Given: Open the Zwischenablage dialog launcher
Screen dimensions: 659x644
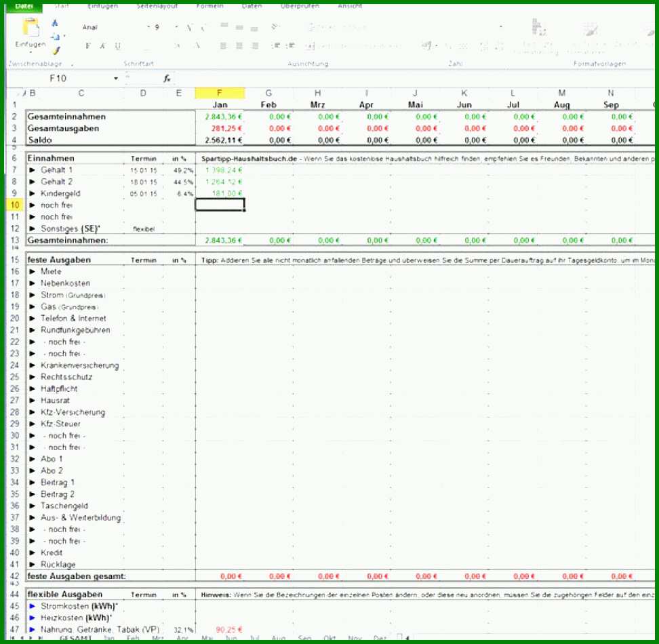Looking at the screenshot, I should 72,64.
